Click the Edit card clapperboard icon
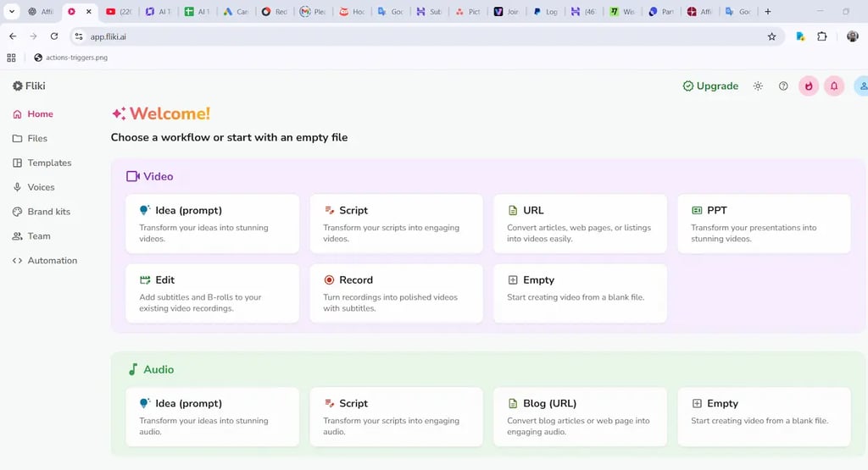Screen dimensions: 868x470 145,279
